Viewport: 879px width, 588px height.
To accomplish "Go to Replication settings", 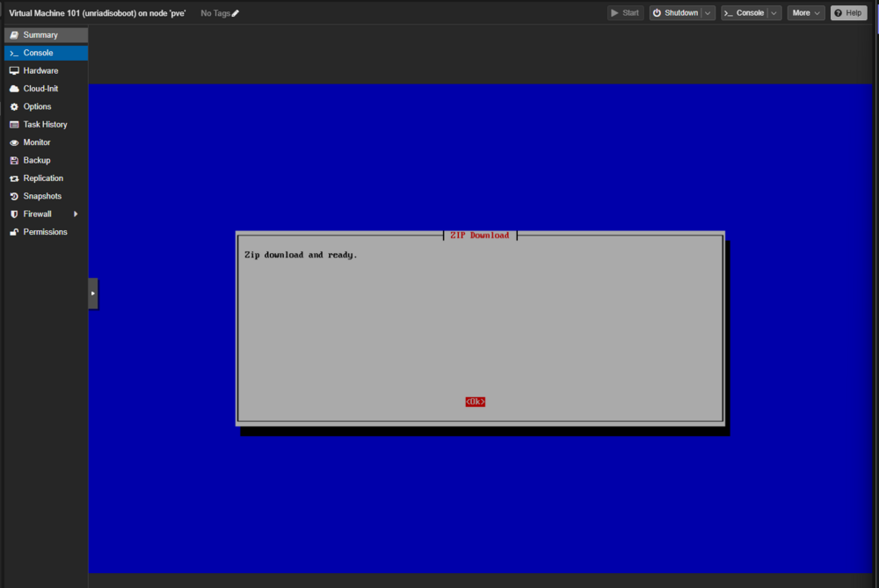I will (46, 178).
